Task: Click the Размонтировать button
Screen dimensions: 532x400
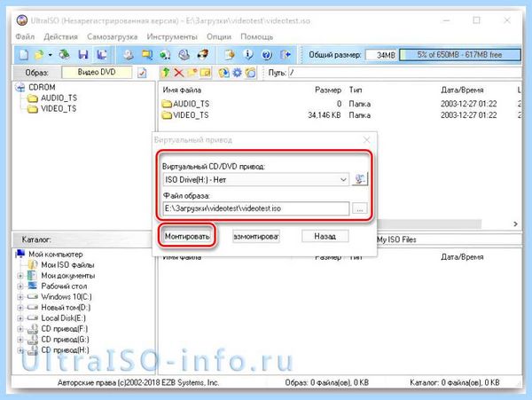Action: (256, 236)
